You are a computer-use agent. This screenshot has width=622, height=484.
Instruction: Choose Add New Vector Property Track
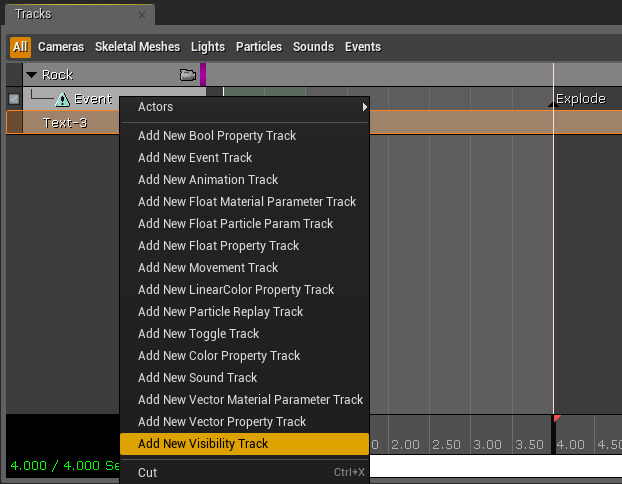[245, 422]
